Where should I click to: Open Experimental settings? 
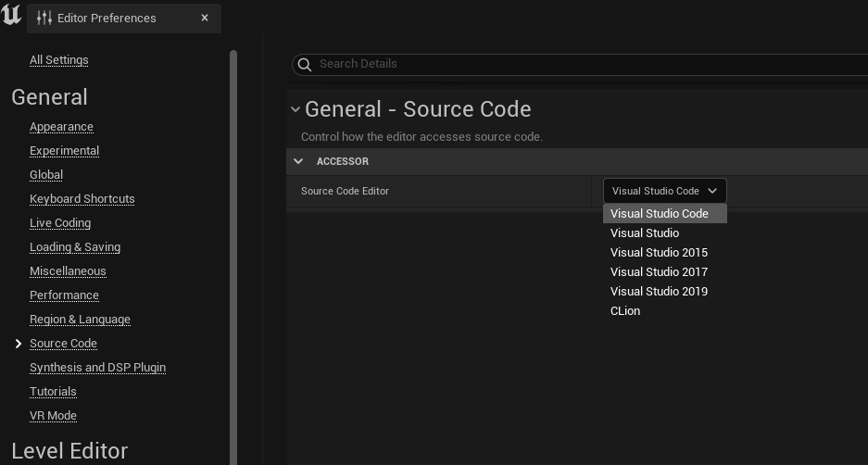64,151
